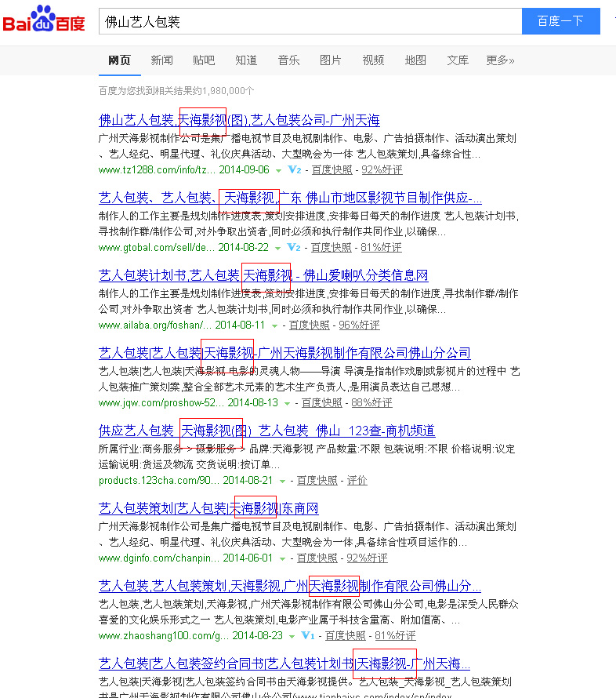The image size is (616, 698).
Task: Expand dropdown arrow next to gtobal.com date
Action: point(277,248)
